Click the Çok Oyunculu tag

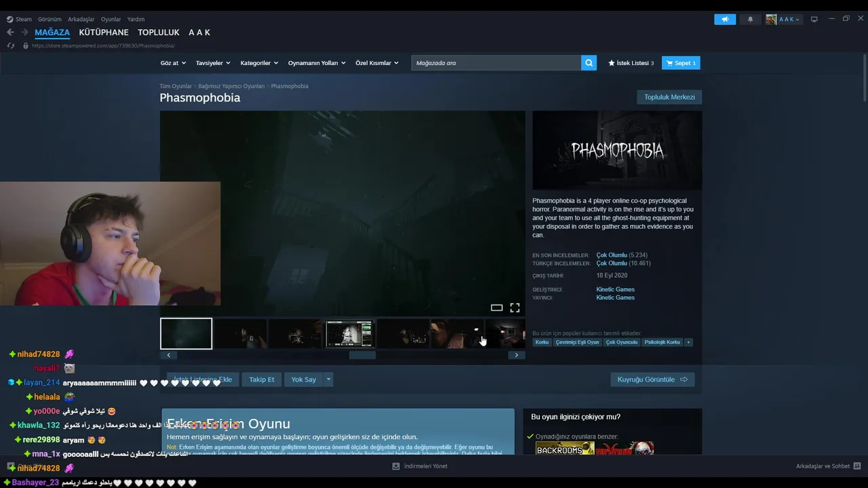tap(622, 342)
